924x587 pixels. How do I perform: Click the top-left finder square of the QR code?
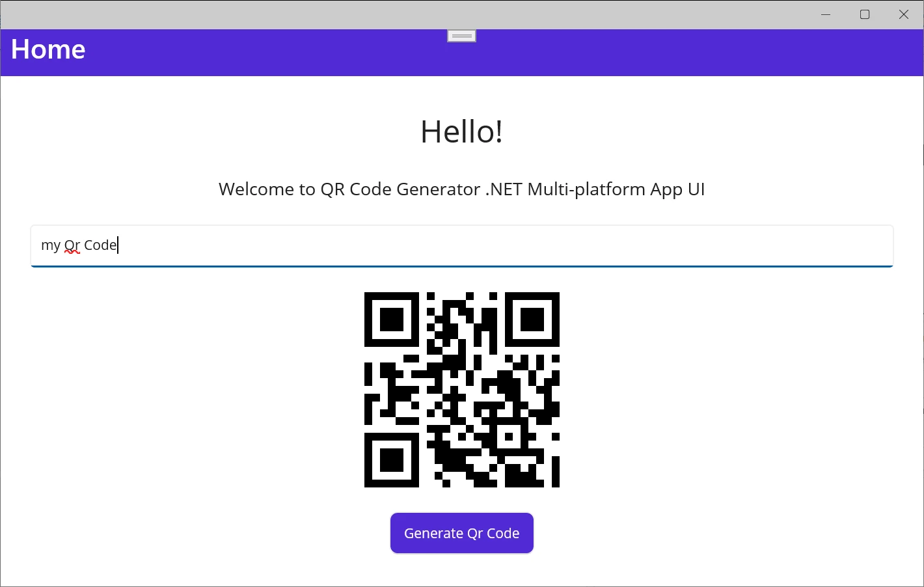point(391,320)
